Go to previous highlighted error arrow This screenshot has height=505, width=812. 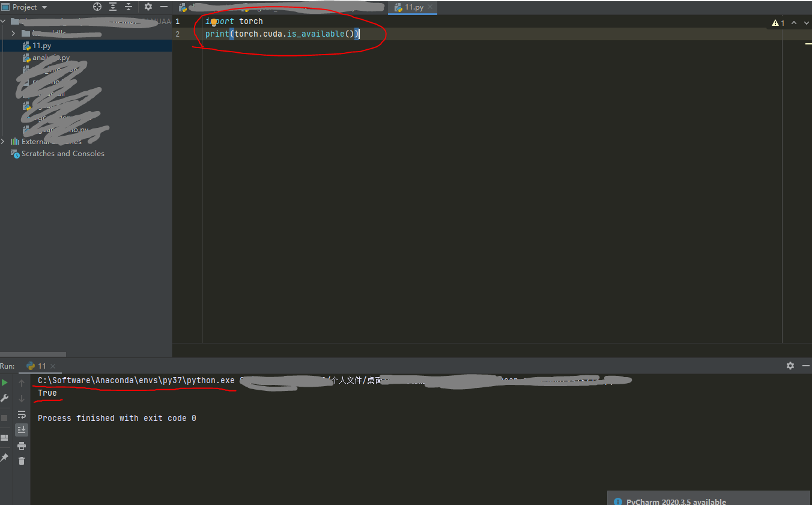(x=794, y=23)
